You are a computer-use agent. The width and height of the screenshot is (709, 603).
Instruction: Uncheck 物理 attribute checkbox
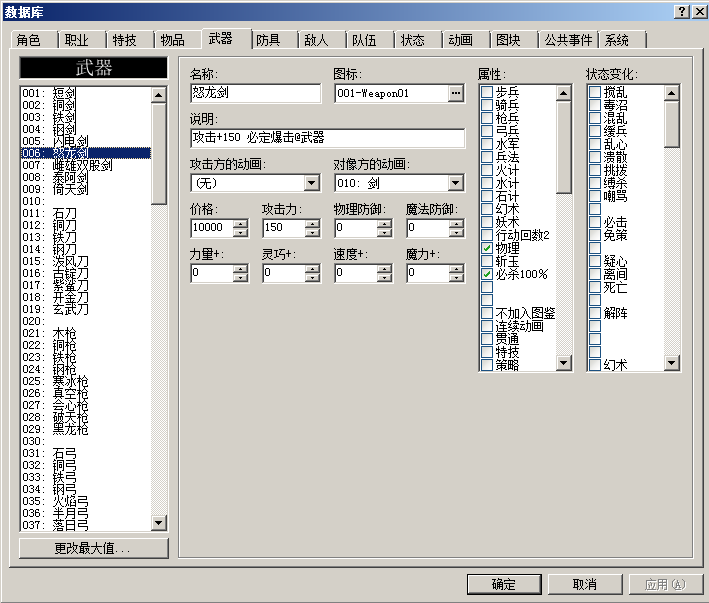pyautogui.click(x=487, y=248)
